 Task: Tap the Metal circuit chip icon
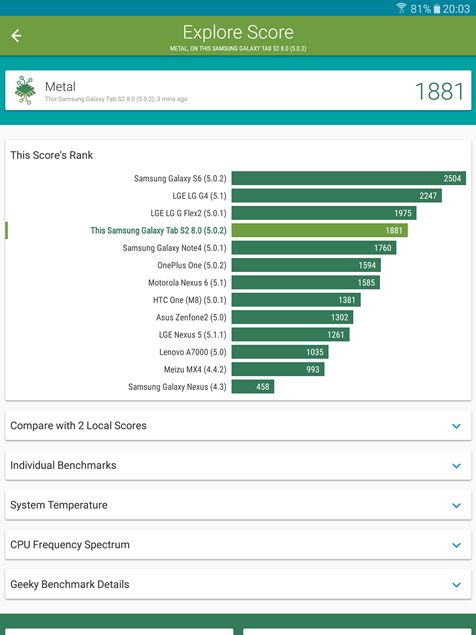point(25,90)
